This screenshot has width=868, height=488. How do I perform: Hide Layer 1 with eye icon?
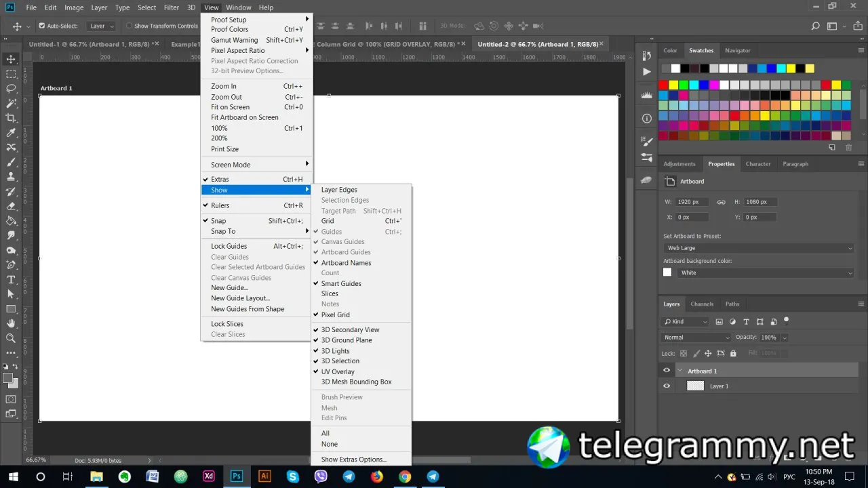point(667,386)
